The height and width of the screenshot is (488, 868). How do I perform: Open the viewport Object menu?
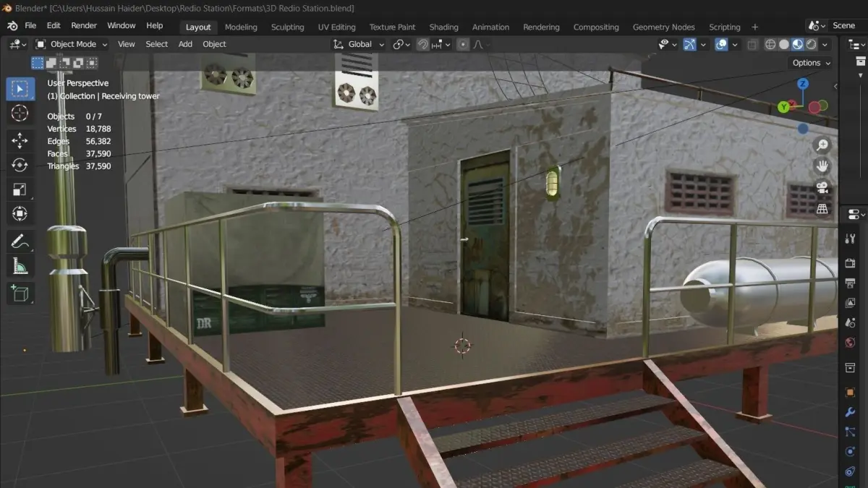point(214,44)
